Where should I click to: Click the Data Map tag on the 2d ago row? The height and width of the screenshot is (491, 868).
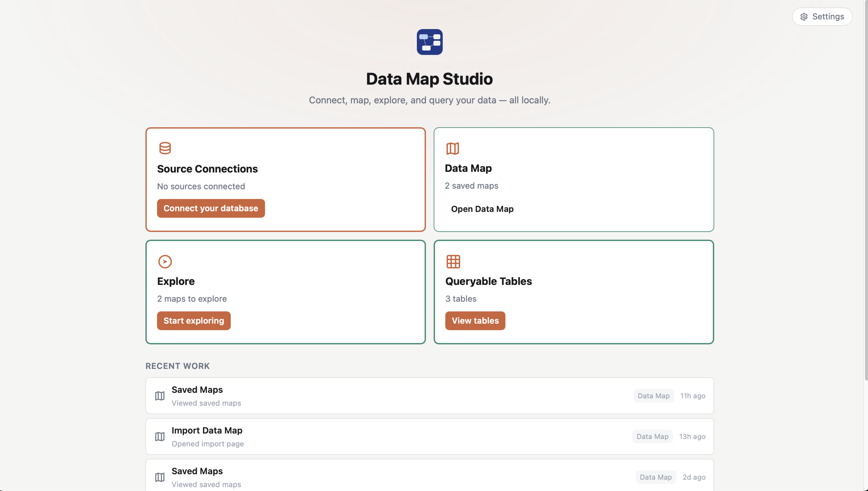click(656, 477)
